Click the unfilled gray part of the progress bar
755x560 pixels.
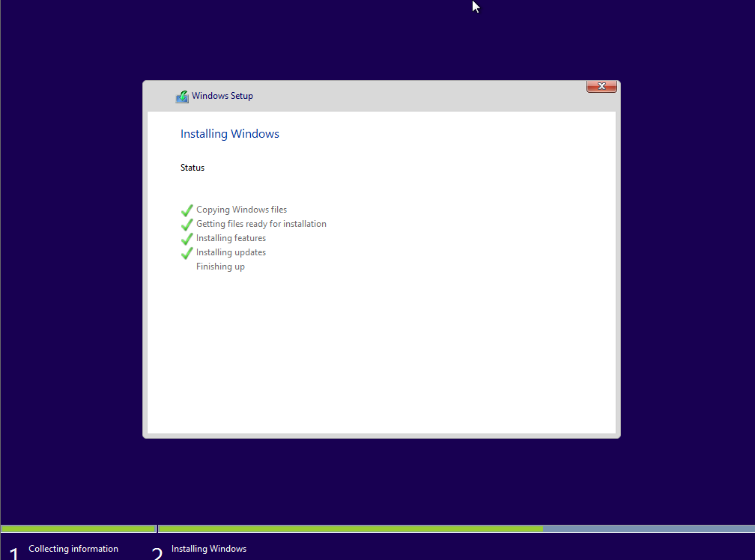click(648, 529)
